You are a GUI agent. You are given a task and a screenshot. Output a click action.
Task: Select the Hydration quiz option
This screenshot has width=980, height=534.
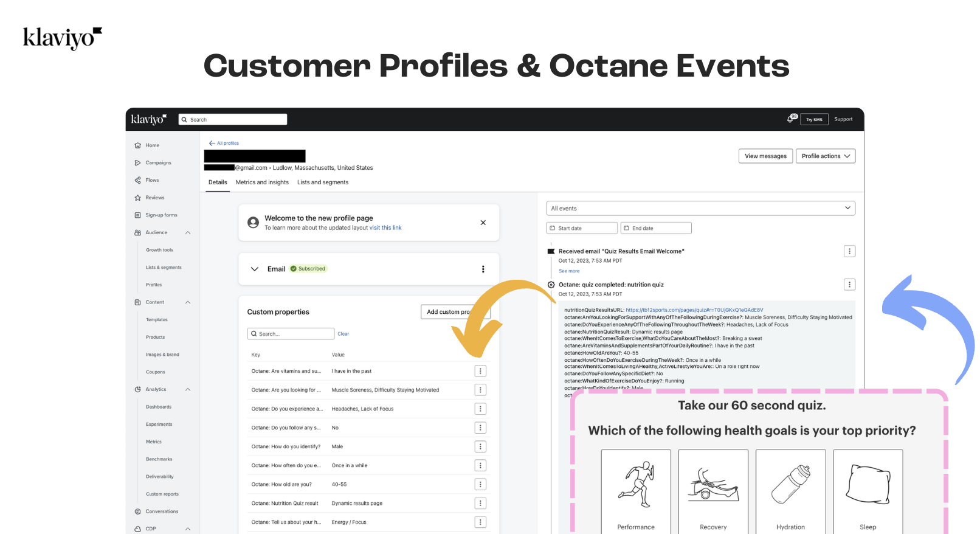tap(790, 491)
